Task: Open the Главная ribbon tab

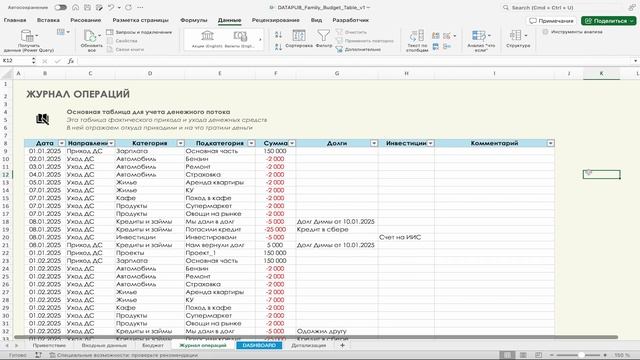Action: click(x=15, y=20)
